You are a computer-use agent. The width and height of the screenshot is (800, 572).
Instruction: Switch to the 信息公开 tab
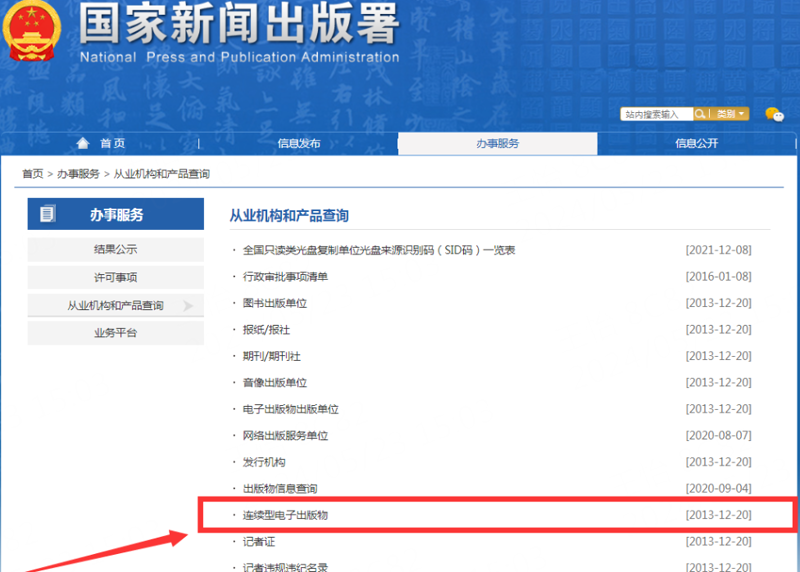coord(696,143)
